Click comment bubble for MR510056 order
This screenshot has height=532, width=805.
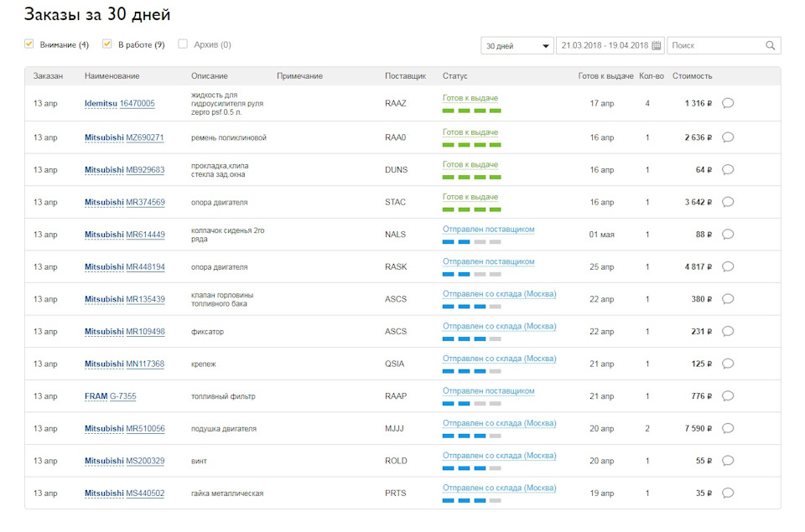click(728, 428)
